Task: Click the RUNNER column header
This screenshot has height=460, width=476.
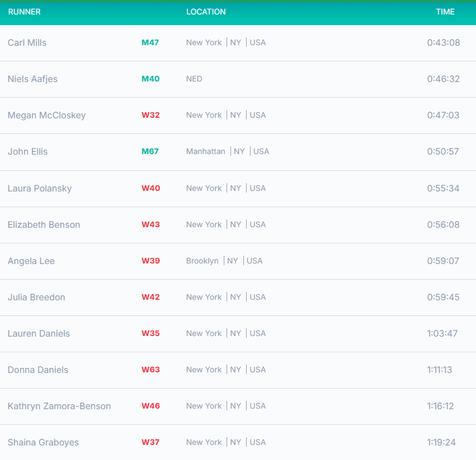Action: [x=25, y=12]
